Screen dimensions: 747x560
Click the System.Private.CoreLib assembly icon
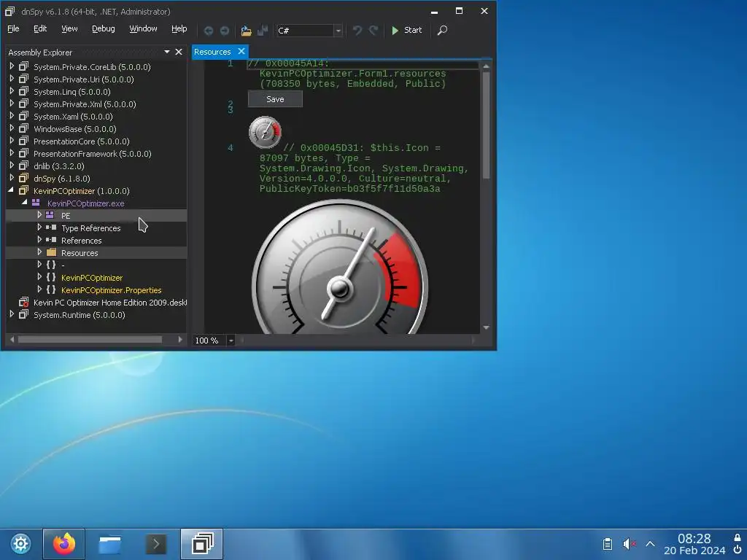[23, 66]
